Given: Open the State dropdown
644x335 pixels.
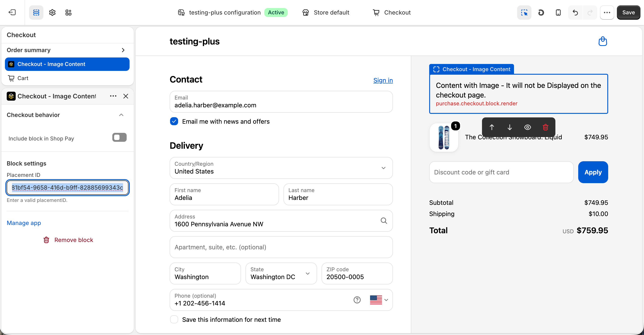Looking at the screenshot, I should (281, 273).
